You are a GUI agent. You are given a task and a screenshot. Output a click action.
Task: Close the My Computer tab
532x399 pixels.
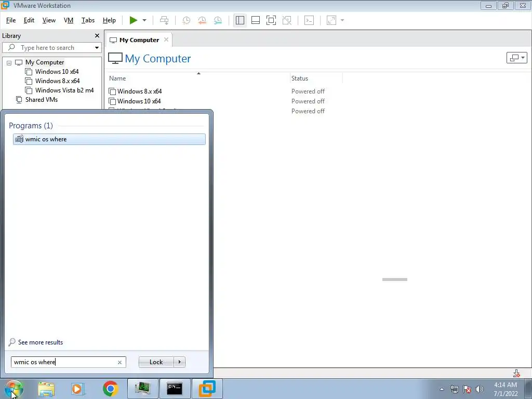(166, 39)
